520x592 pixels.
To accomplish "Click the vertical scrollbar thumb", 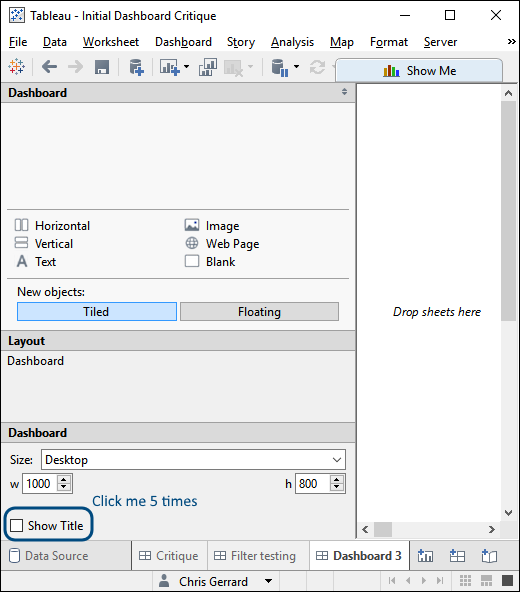I will 508,211.
